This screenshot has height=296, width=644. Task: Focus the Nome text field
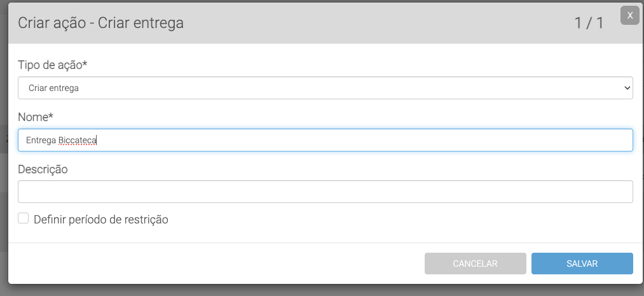coord(324,140)
